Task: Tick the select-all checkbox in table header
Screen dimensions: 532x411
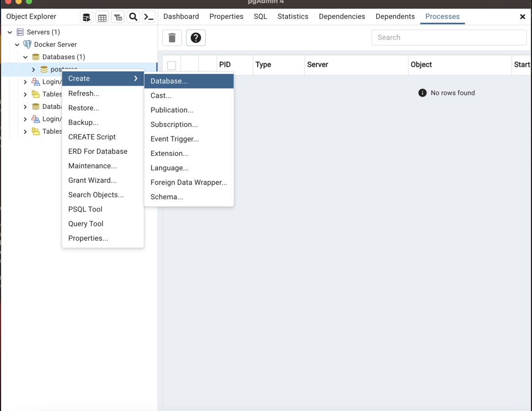Action: click(x=172, y=65)
